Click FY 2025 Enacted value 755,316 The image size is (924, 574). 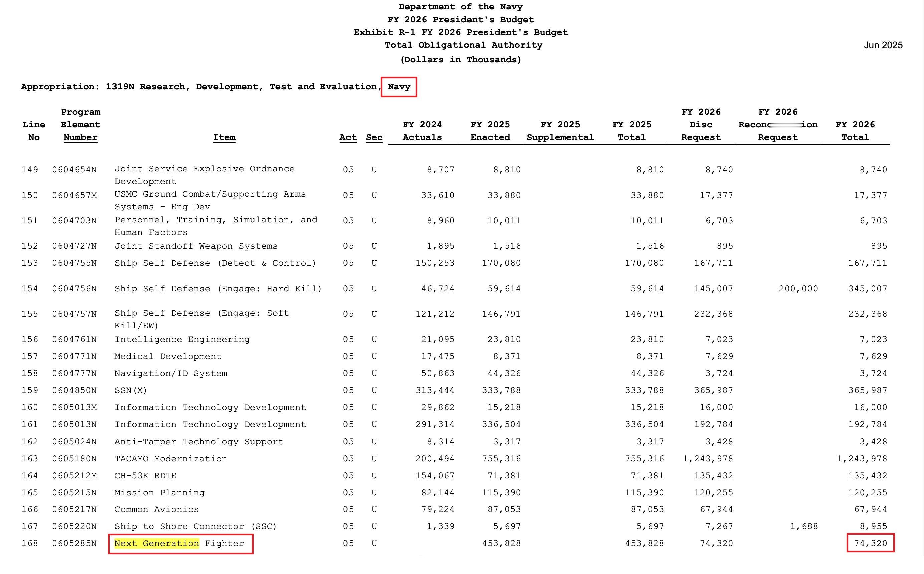coord(501,459)
